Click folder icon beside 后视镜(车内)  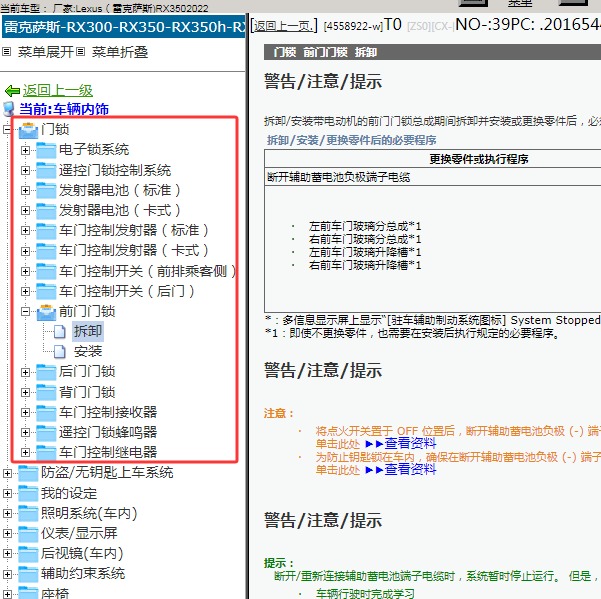[x=28, y=553]
